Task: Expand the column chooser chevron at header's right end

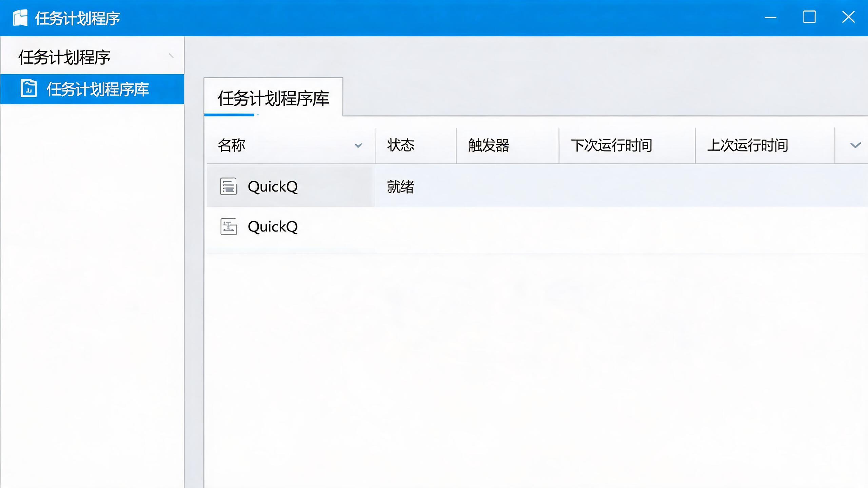Action: pos(855,145)
